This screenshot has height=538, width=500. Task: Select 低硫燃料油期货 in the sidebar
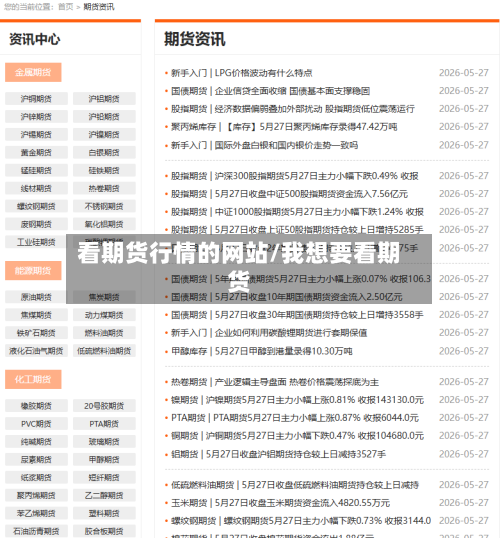(104, 351)
